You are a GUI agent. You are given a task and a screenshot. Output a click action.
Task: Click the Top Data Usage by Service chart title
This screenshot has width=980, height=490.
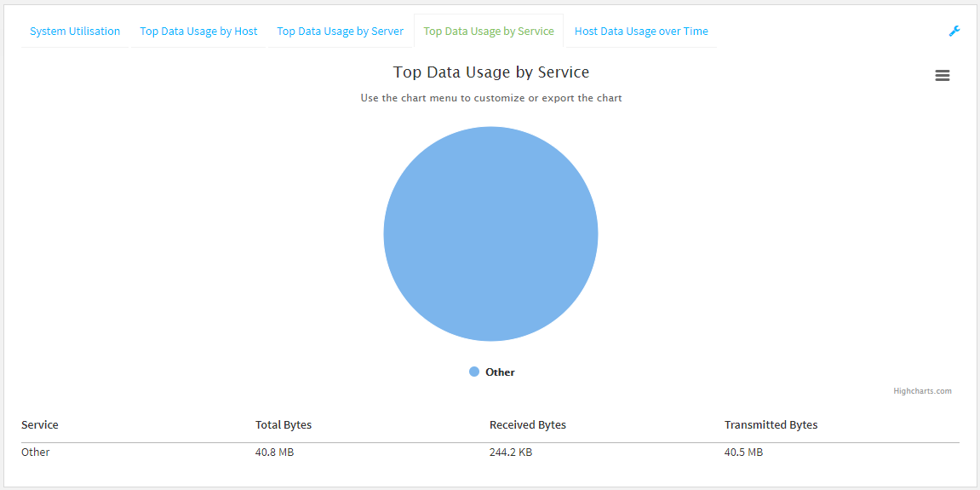491,72
